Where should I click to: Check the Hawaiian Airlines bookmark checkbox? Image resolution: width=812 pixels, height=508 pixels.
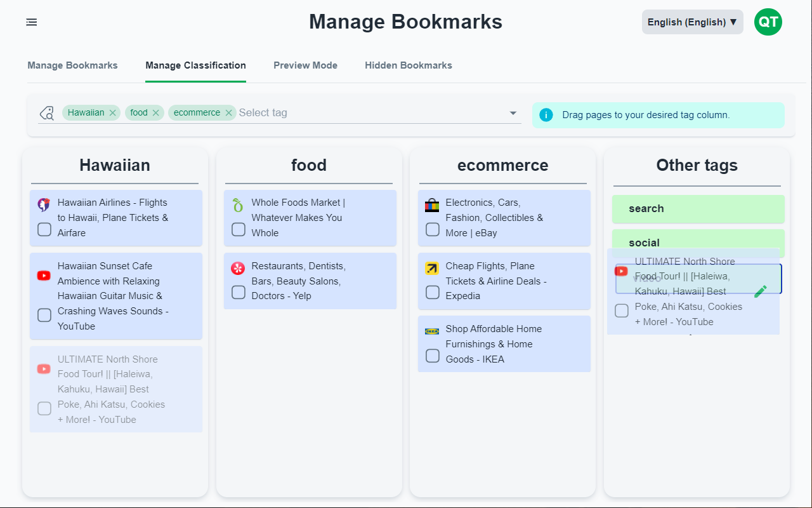coord(44,229)
